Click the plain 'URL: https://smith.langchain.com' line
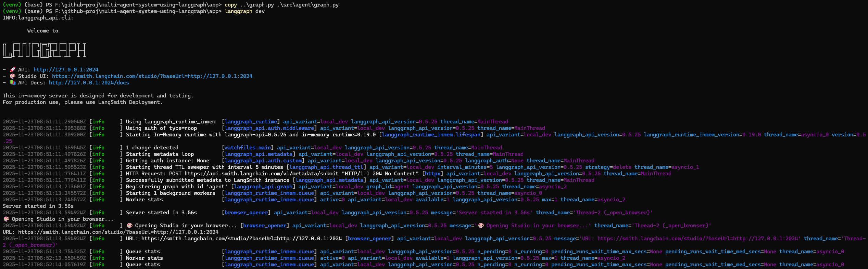Viewport: 868px width, 269px height. point(111,232)
